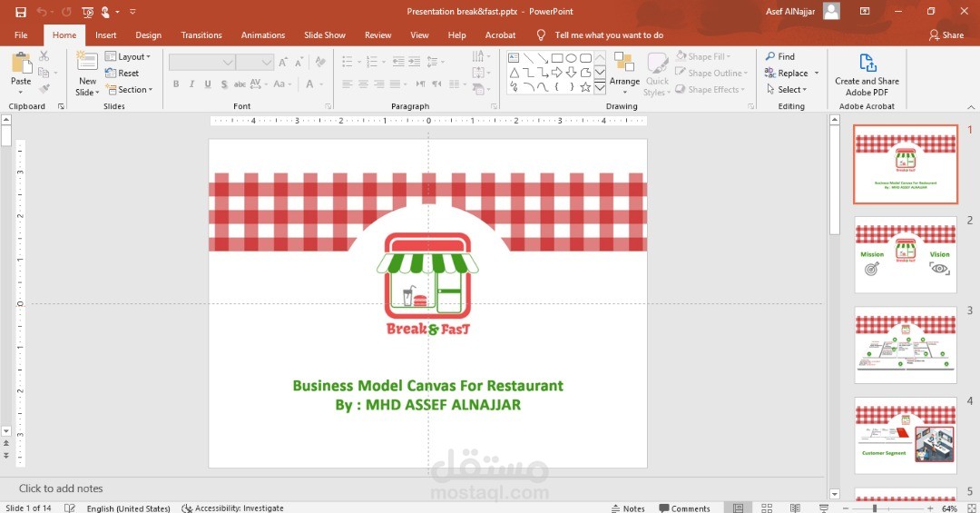
Task: Open the font size combo box
Action: (254, 62)
